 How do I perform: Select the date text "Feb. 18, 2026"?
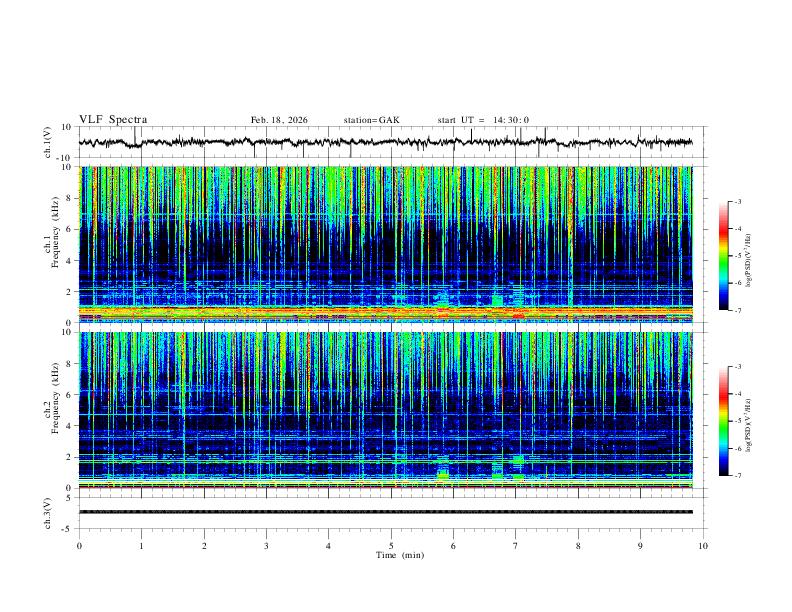279,120
